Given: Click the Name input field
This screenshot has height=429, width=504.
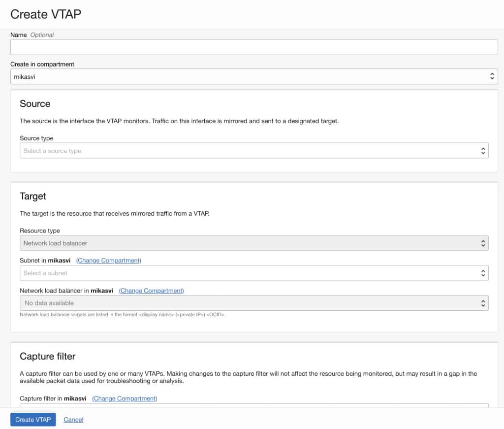Looking at the screenshot, I should click(246, 46).
